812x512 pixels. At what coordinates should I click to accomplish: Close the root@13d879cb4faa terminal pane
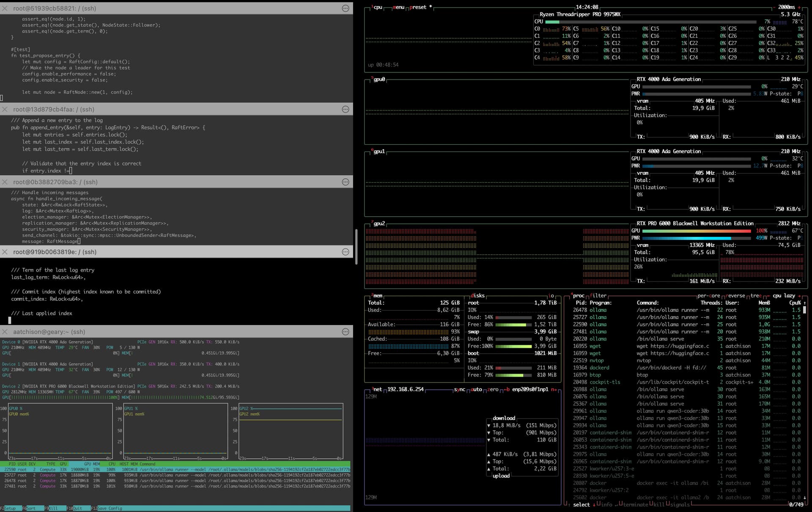5,110
